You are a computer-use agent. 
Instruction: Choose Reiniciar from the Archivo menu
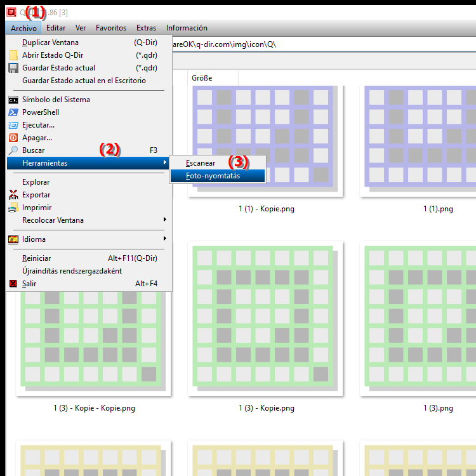click(89, 258)
